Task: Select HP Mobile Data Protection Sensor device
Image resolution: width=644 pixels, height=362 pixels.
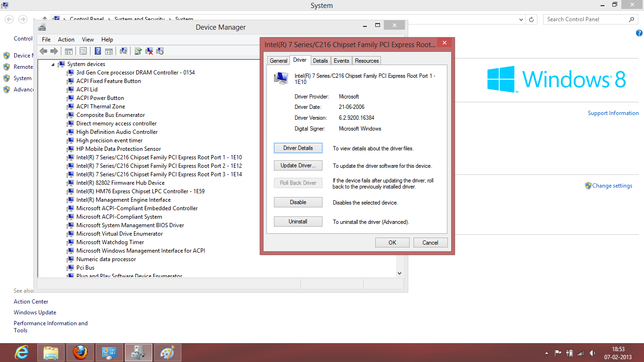Action: click(118, 149)
